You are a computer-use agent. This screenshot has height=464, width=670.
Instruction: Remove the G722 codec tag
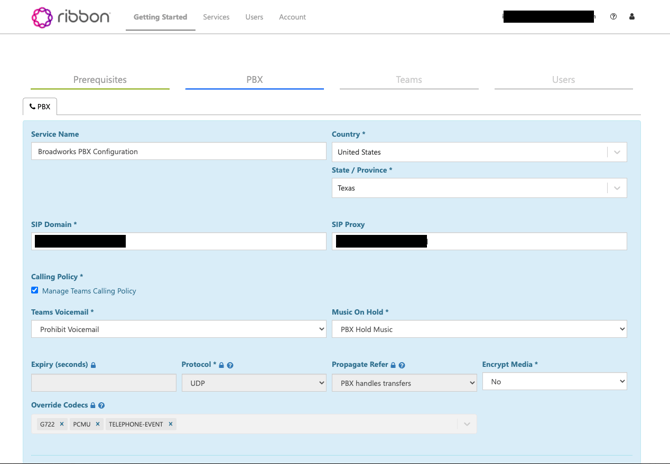point(62,424)
